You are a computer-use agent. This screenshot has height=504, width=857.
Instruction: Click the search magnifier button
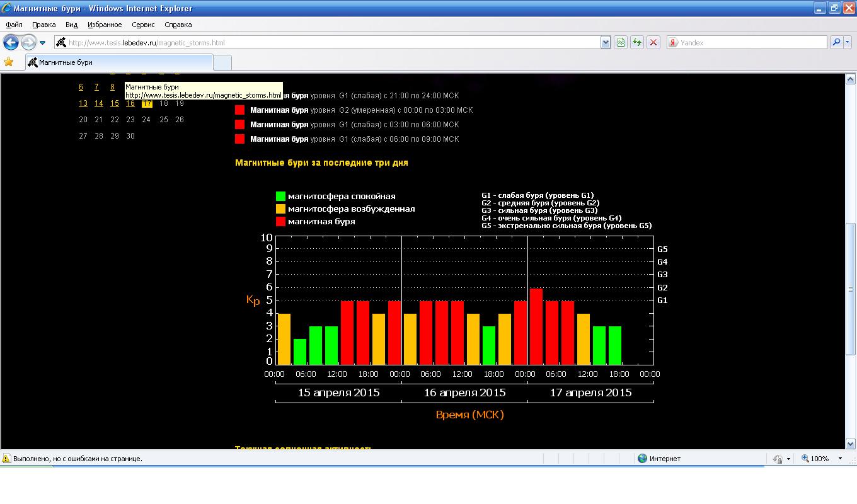click(x=836, y=43)
